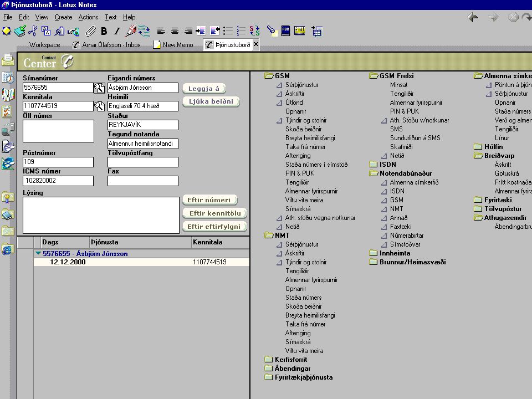Center-align text with the toolbar icon

pyautogui.click(x=175, y=31)
